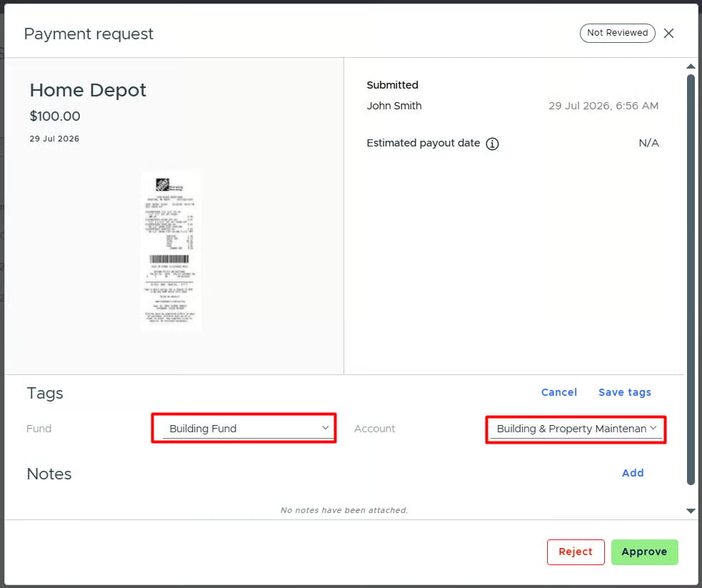The image size is (702, 588).
Task: Close the Payment request dialog
Action: point(668,33)
